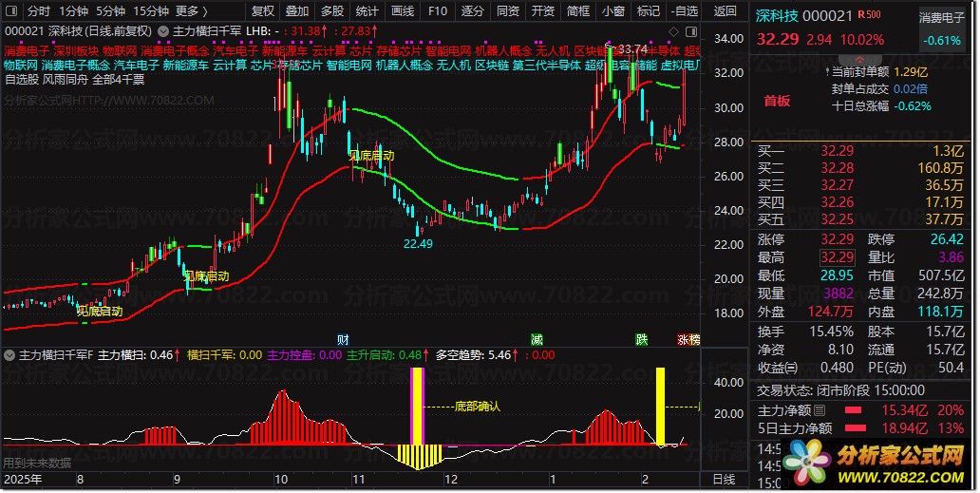This screenshot has height=493, width=980.
Task: Expand the 更多 timeframe options
Action: [x=192, y=11]
